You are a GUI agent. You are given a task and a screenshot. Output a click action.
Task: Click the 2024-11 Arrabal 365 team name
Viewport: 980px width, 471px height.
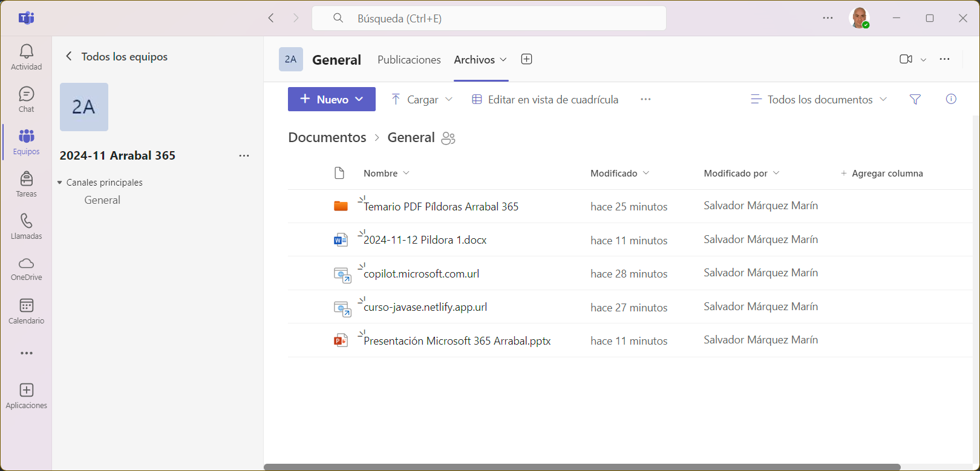[117, 155]
